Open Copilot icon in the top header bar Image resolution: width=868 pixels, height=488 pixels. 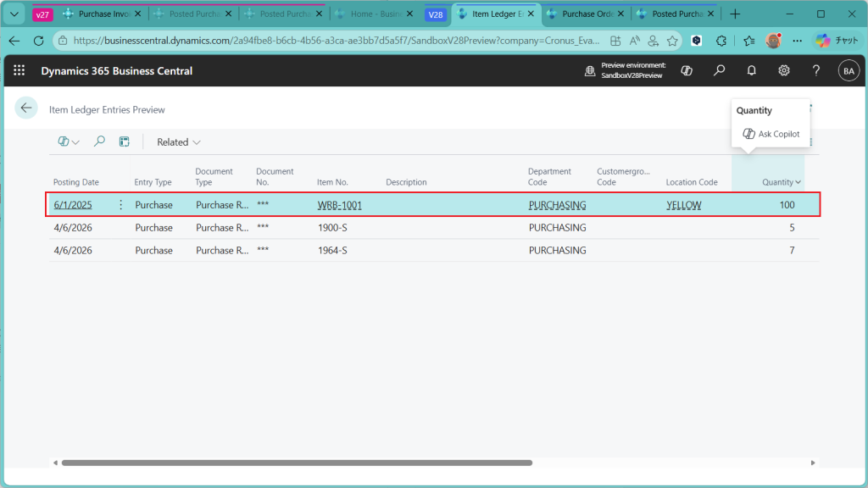point(687,71)
